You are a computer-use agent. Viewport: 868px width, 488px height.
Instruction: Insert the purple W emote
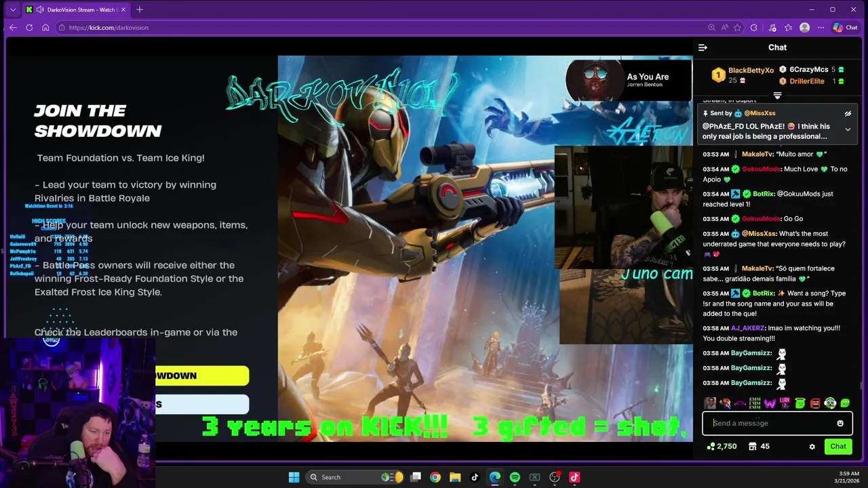coord(770,403)
